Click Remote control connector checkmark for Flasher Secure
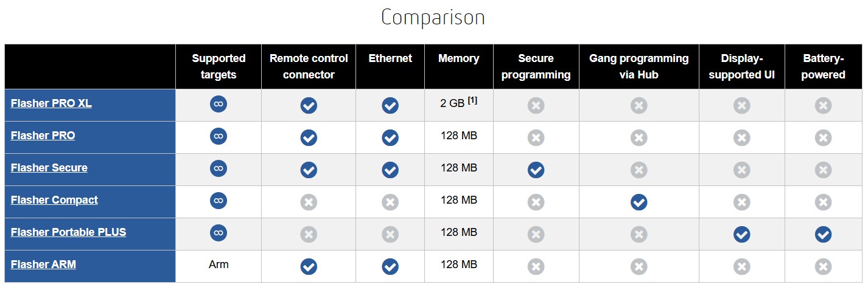 (309, 170)
